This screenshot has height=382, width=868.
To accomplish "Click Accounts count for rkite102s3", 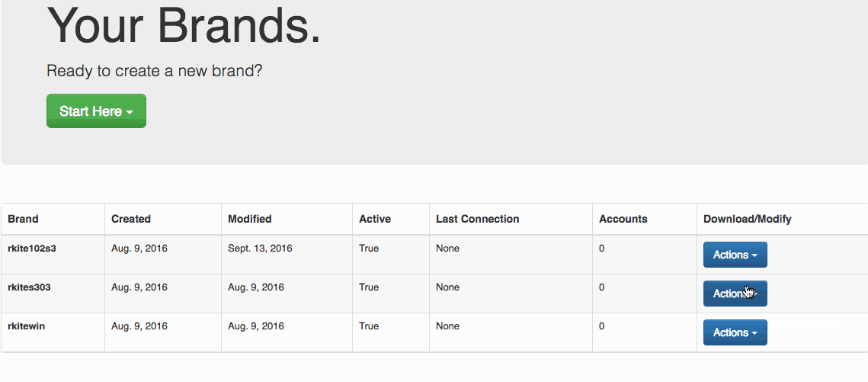I will [x=602, y=248].
